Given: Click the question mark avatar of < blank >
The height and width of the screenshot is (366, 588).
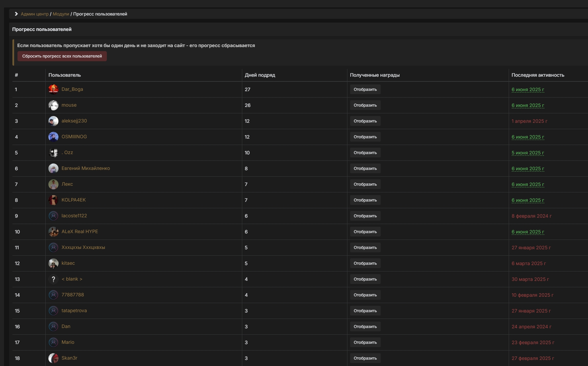Looking at the screenshot, I should (x=53, y=279).
